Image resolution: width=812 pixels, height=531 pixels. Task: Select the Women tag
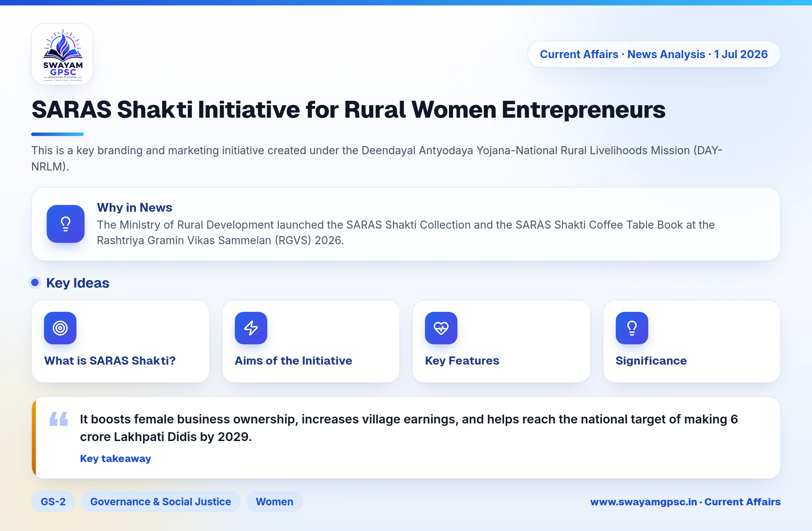tap(274, 501)
